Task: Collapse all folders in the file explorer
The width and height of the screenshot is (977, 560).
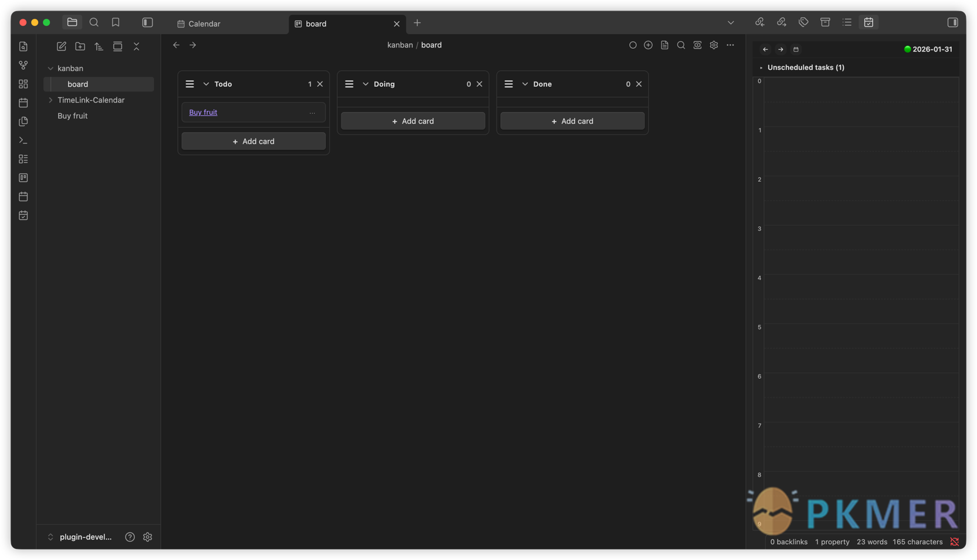Action: point(137,46)
